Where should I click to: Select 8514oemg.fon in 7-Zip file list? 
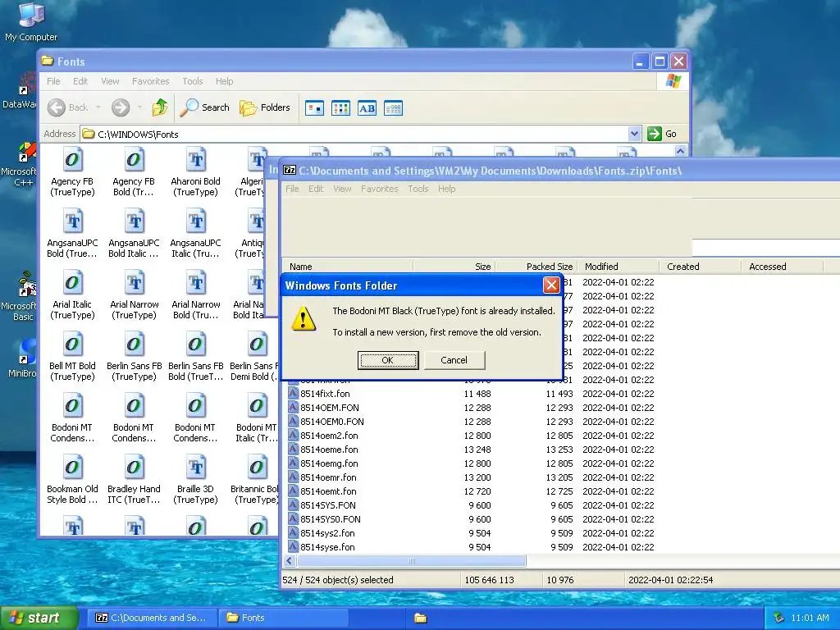tap(329, 463)
